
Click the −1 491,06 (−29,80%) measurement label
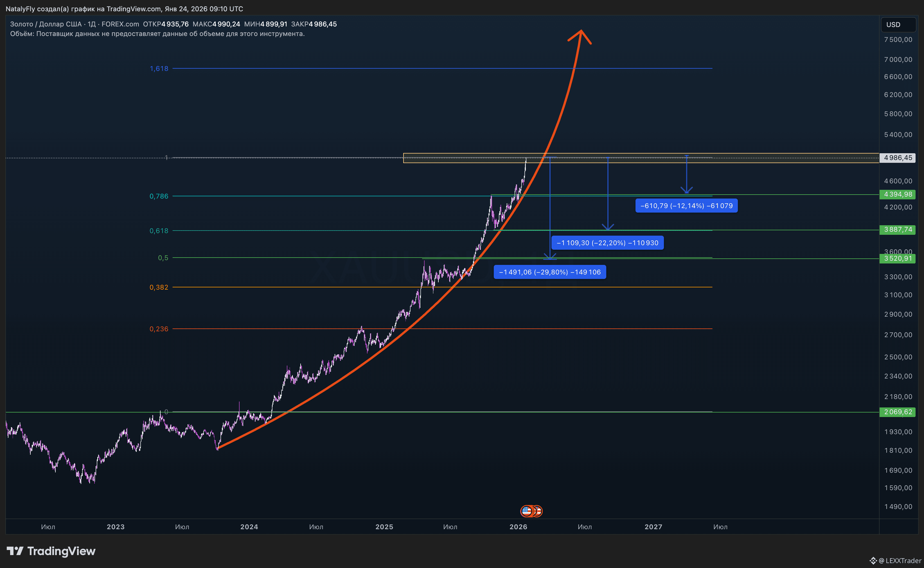[549, 272]
